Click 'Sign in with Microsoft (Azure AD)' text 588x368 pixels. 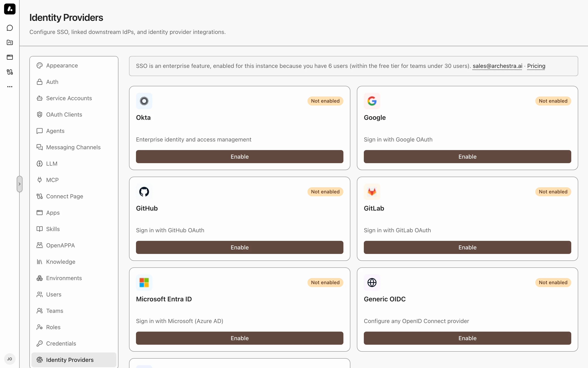coord(179,321)
